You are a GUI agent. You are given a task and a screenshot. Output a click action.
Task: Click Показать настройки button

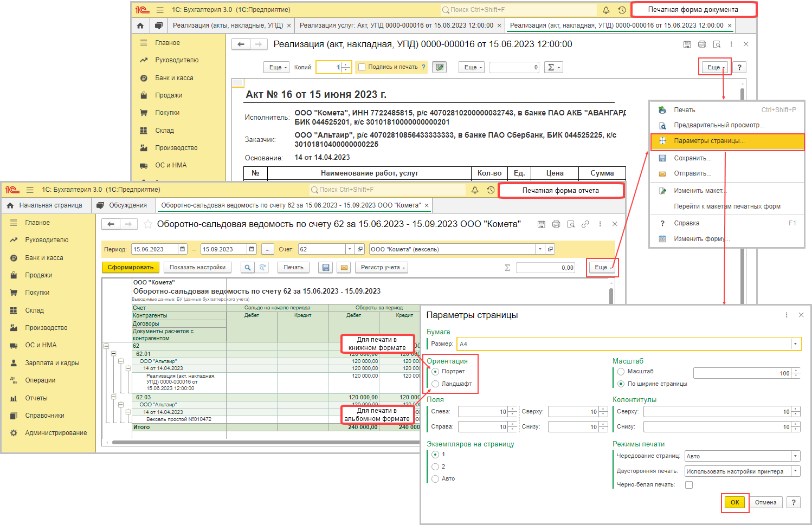[x=197, y=268]
